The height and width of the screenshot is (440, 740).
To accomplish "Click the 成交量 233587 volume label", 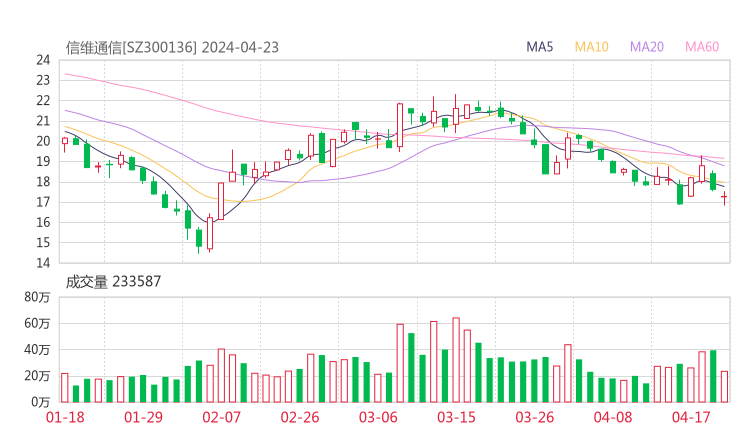I will (x=113, y=282).
